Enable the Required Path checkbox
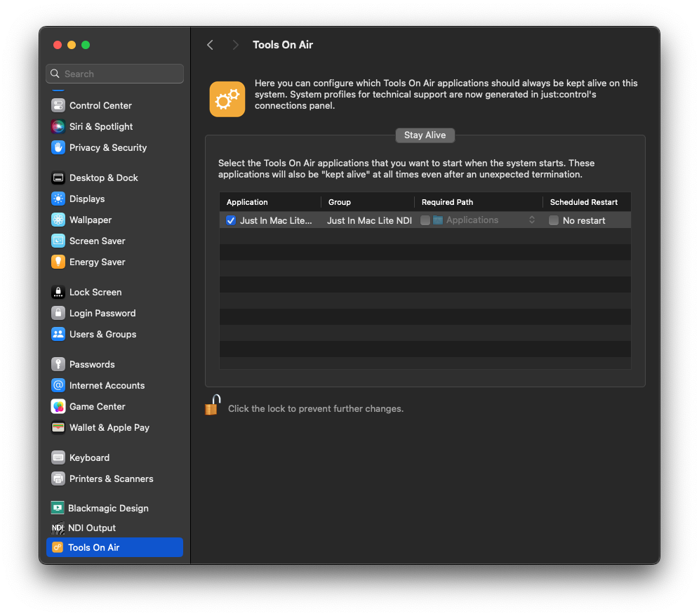Viewport: 699px width, 616px height. pos(425,220)
